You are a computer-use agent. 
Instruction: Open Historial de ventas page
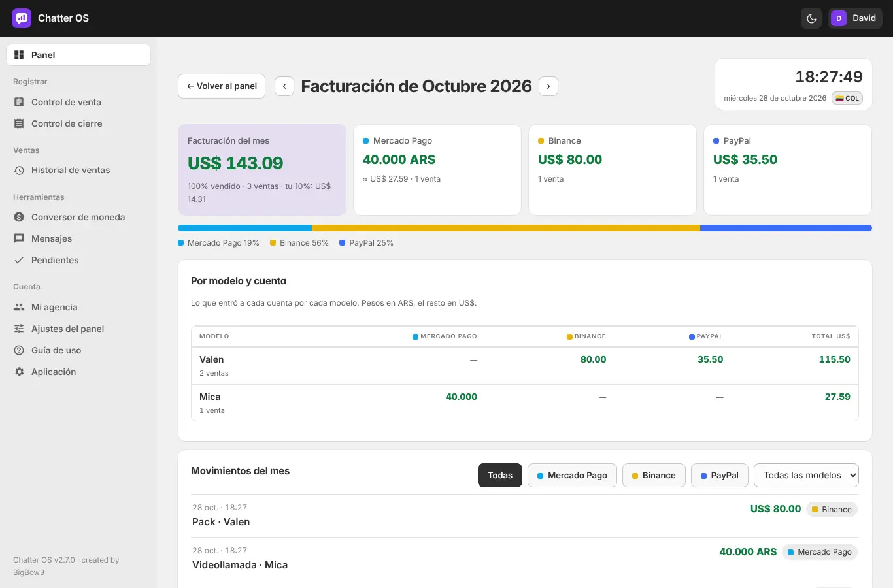[78, 170]
